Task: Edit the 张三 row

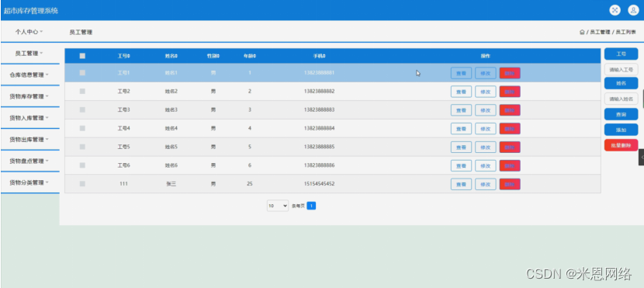Action: pos(486,184)
